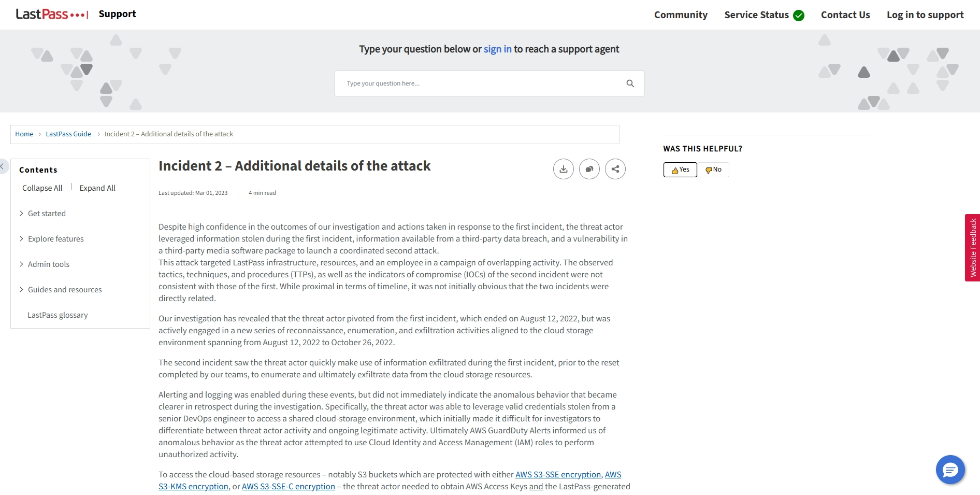
Task: Click the green Service Status checkmark
Action: click(x=799, y=16)
